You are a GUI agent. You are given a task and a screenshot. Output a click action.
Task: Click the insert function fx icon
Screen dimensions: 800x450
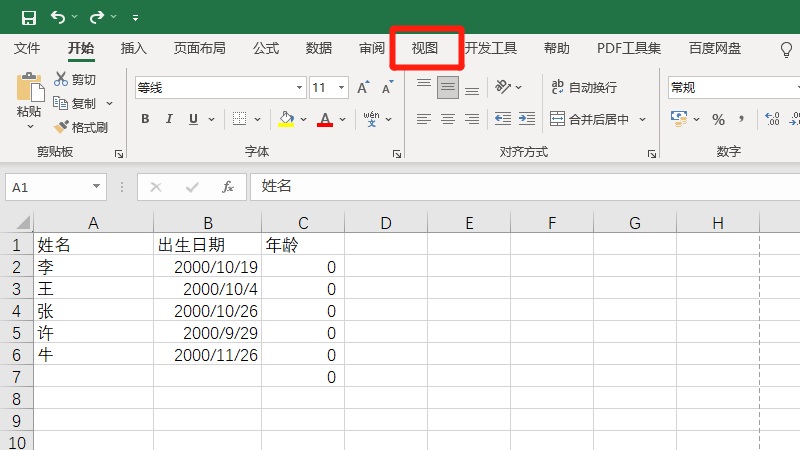(228, 187)
